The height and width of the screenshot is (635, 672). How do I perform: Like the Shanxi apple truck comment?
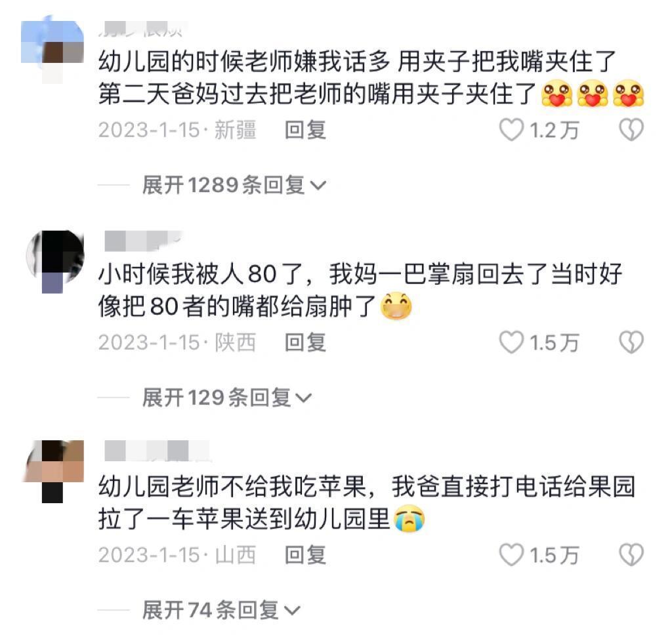click(512, 555)
